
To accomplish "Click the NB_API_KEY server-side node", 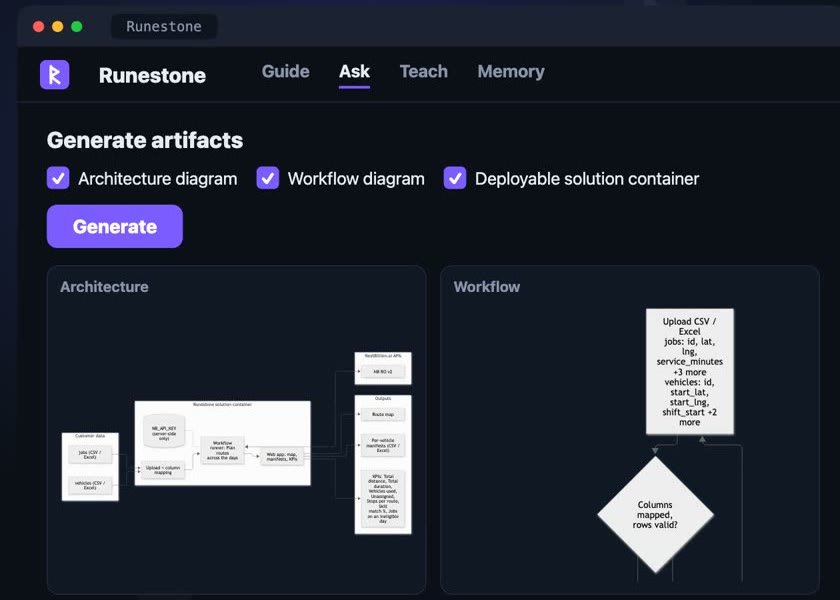I will coord(164,433).
